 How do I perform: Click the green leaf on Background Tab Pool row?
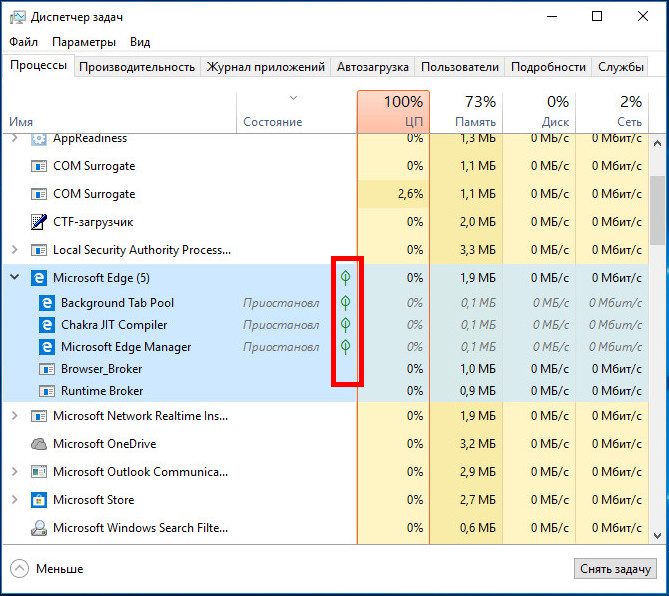(x=346, y=303)
